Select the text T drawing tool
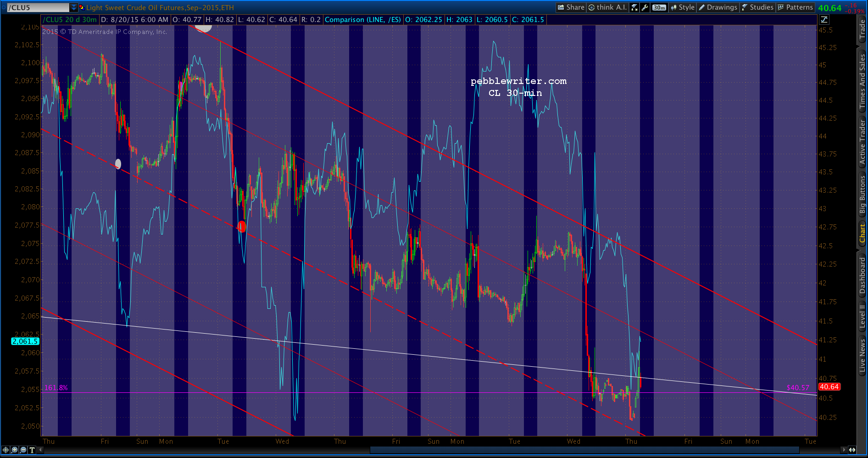 32,450
